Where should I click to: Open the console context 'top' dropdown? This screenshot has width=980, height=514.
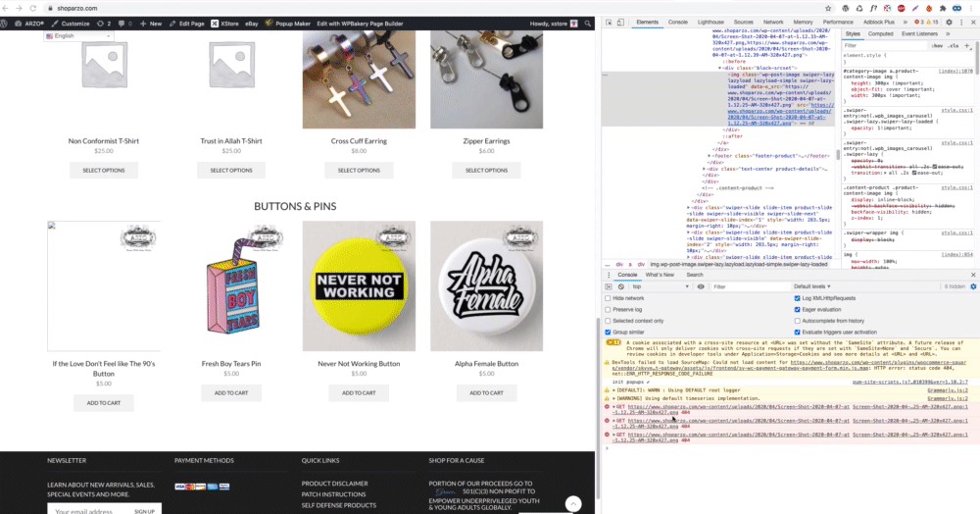click(x=661, y=286)
